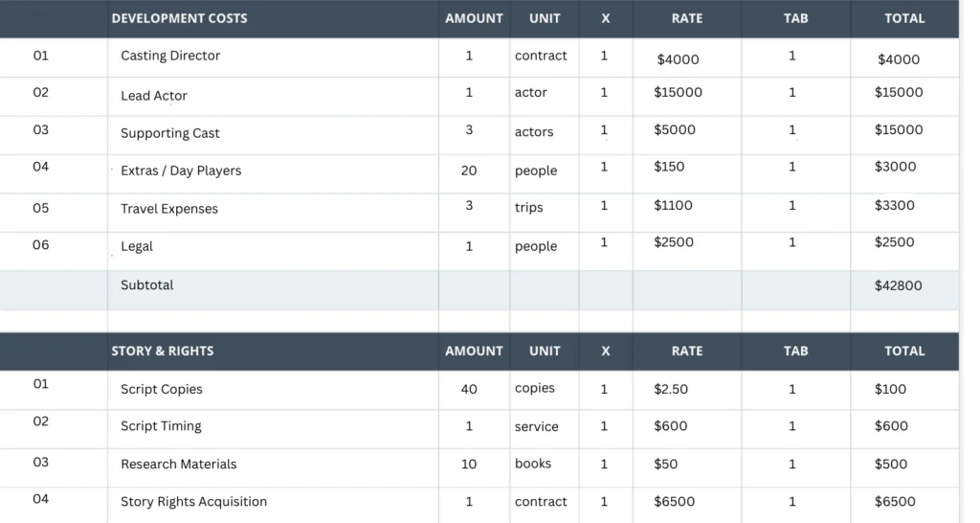Click the Script Copies amount 40
The image size is (980, 523).
tap(469, 389)
